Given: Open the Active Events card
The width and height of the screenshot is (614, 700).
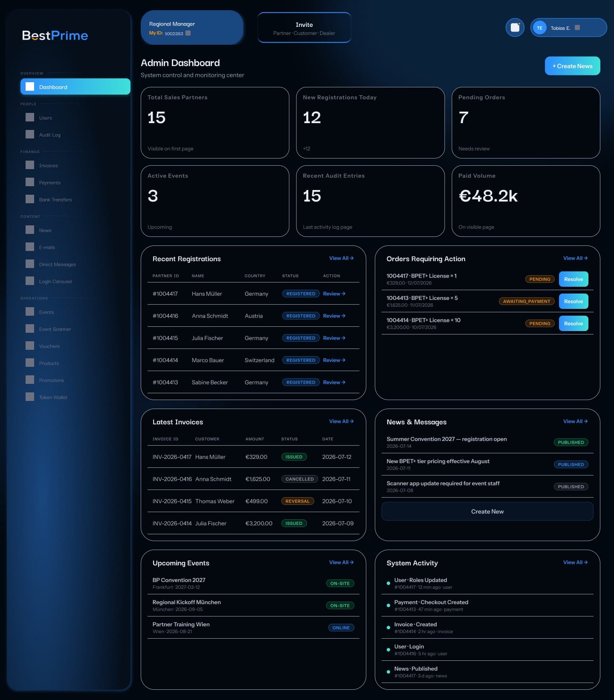Looking at the screenshot, I should 215,201.
